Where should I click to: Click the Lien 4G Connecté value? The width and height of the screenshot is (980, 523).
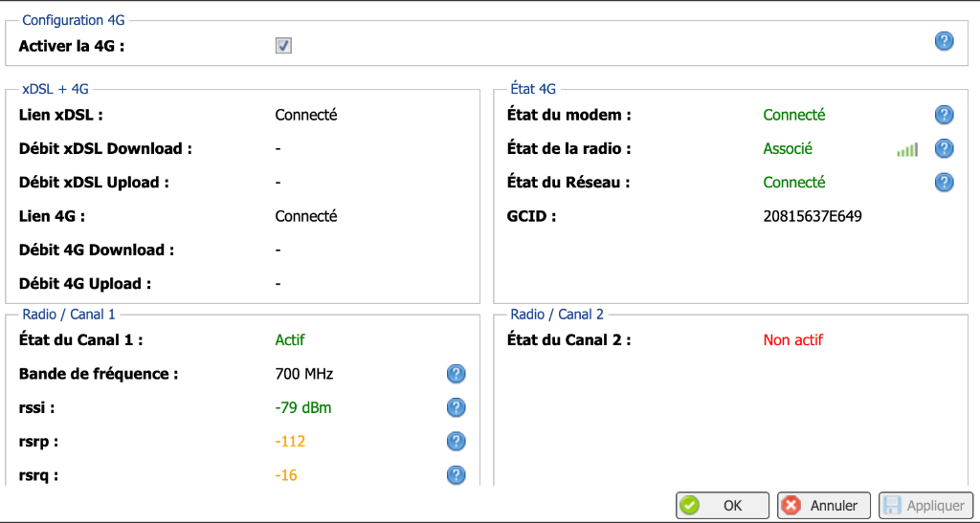point(306,216)
